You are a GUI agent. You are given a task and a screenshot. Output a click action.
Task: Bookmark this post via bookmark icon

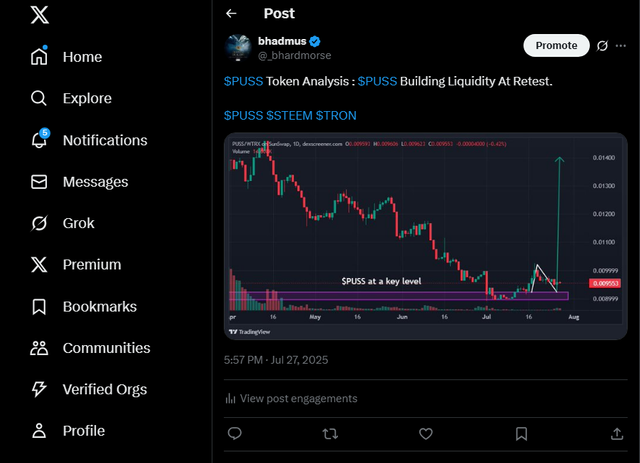521,433
